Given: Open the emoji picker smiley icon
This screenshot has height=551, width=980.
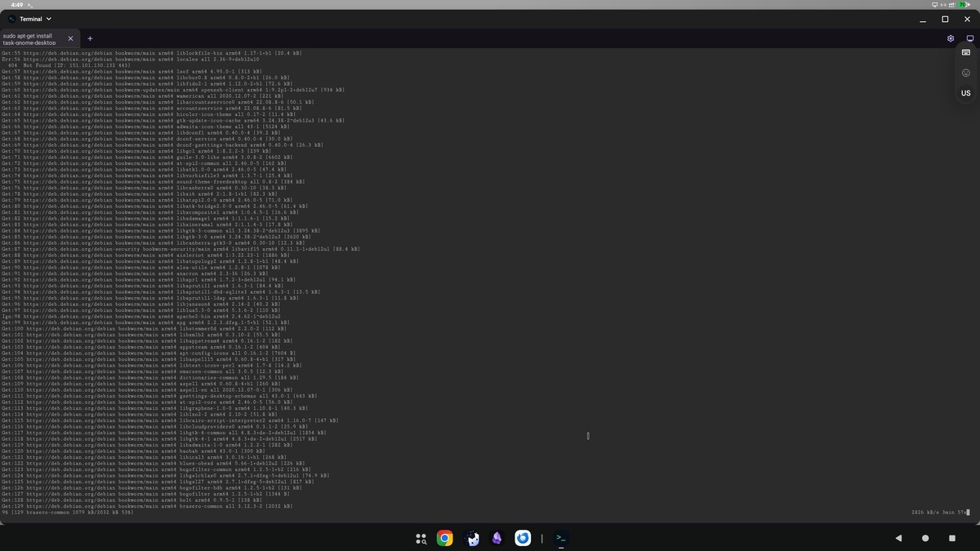Looking at the screenshot, I should click(966, 73).
